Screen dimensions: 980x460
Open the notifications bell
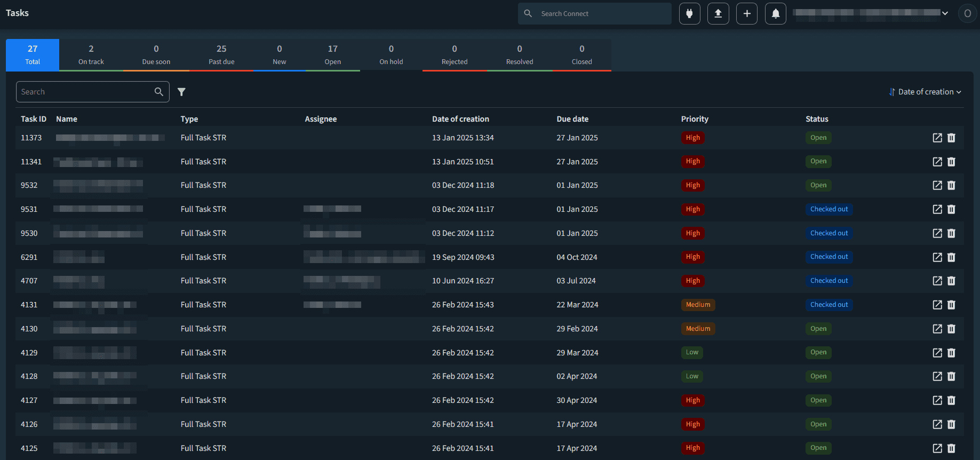point(776,14)
